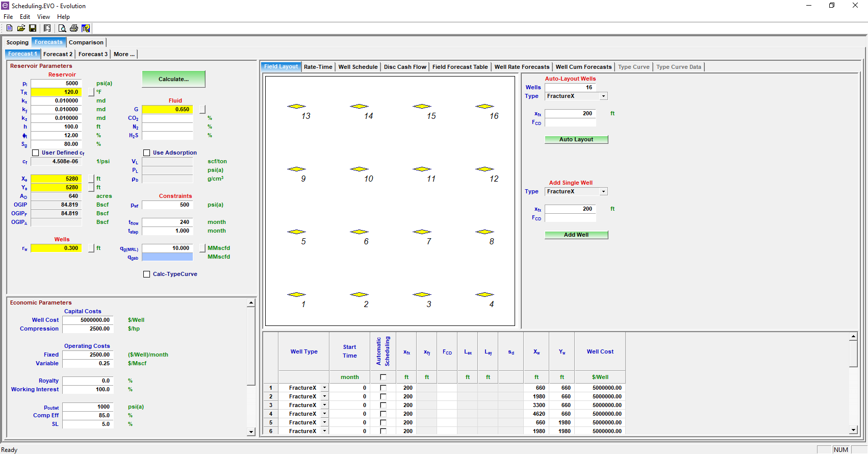Toggle the Use Adsorption checkbox

point(146,153)
